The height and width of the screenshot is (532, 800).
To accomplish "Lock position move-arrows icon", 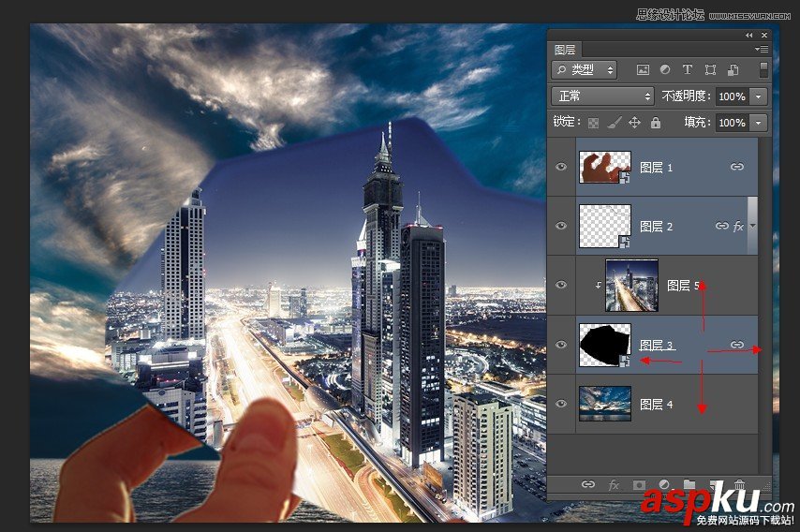I will coord(634,123).
